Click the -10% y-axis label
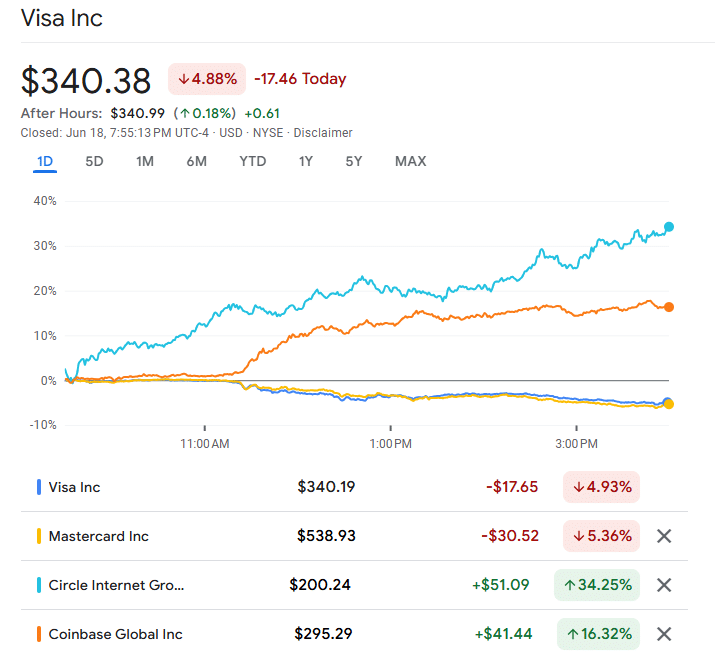The width and height of the screenshot is (715, 657). coord(43,425)
